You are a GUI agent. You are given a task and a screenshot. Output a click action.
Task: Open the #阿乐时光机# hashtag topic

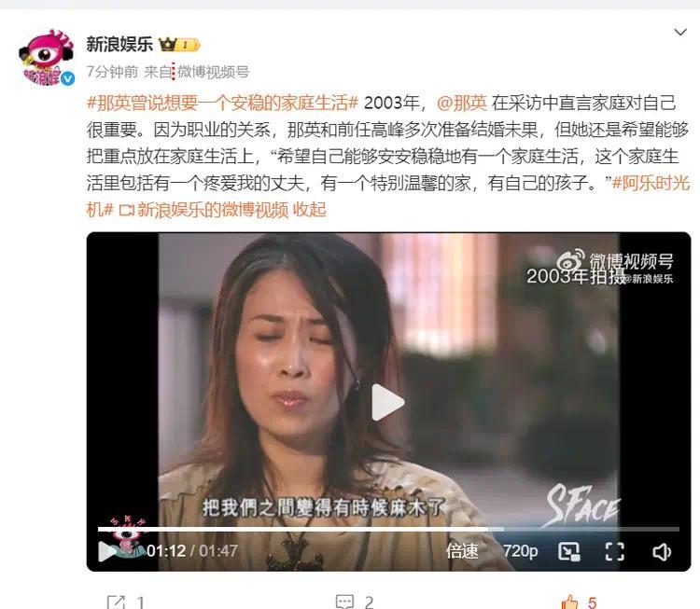click(x=651, y=183)
